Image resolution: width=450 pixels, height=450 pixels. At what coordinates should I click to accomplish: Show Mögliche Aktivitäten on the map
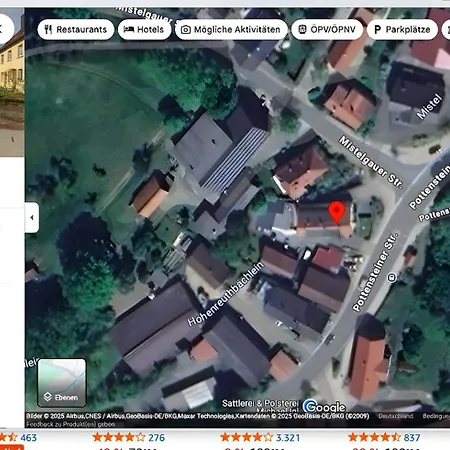(231, 30)
